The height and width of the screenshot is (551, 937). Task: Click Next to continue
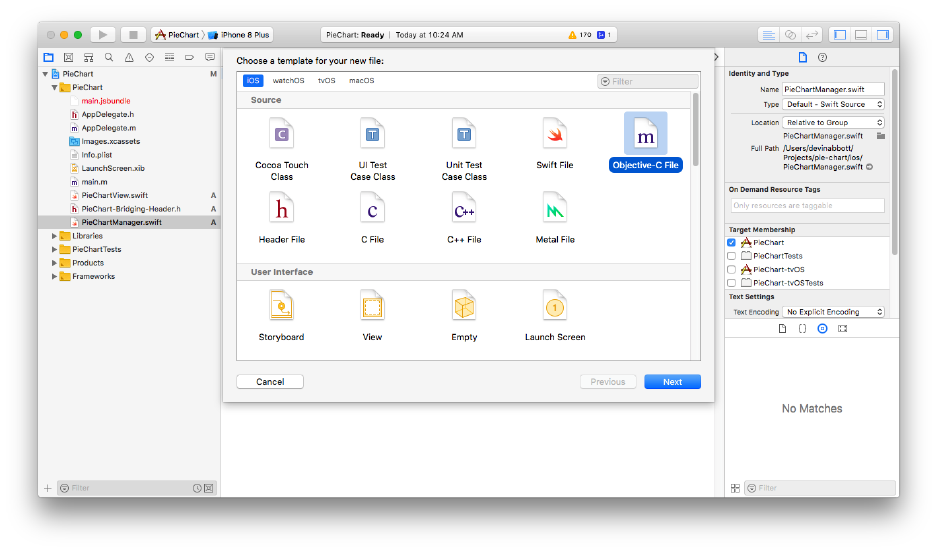tap(672, 382)
